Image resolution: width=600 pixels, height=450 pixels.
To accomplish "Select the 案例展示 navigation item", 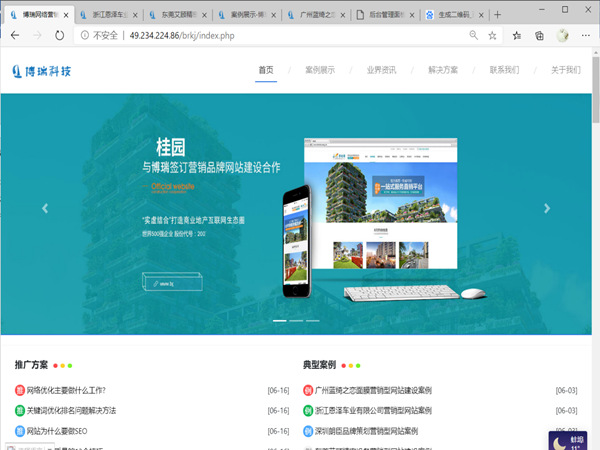I will pyautogui.click(x=320, y=71).
